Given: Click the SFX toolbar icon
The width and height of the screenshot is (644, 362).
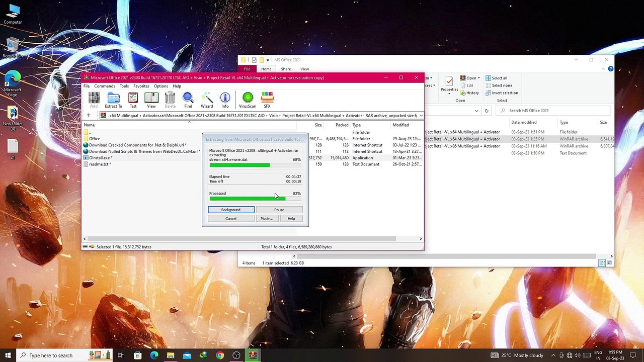Looking at the screenshot, I should pyautogui.click(x=267, y=100).
